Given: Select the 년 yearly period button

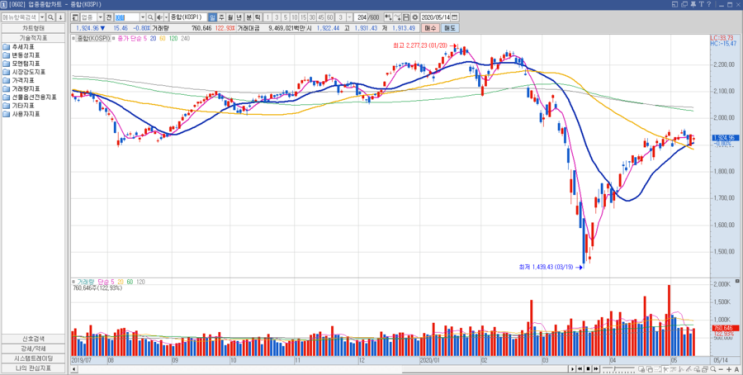Looking at the screenshot, I should coord(239,17).
